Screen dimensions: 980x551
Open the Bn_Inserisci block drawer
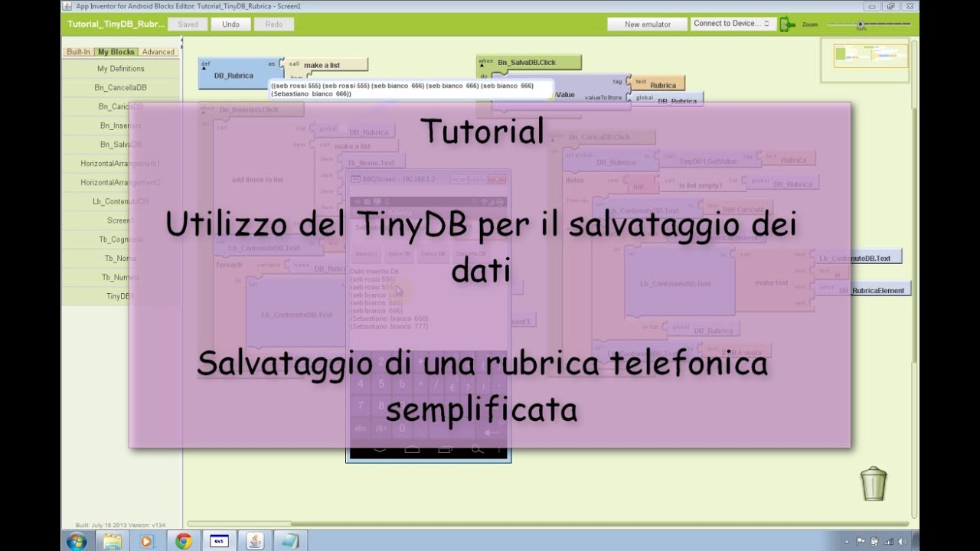tap(120, 126)
